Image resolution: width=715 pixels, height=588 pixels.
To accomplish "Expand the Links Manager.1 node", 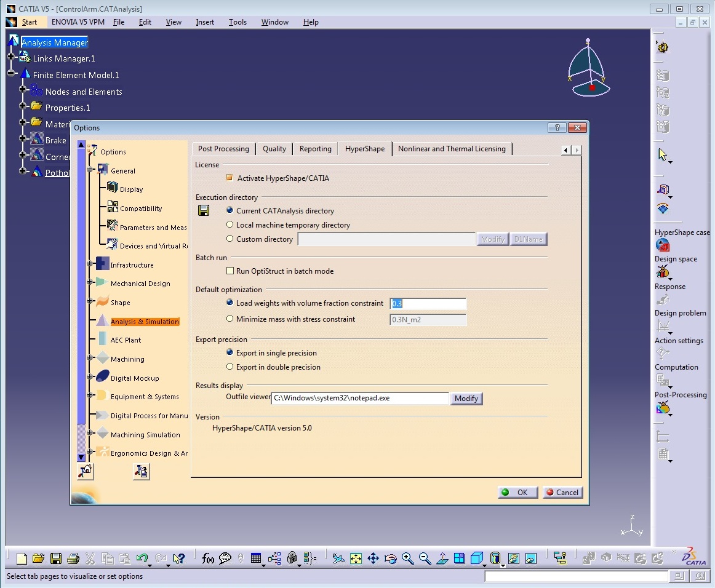I will 11,57.
